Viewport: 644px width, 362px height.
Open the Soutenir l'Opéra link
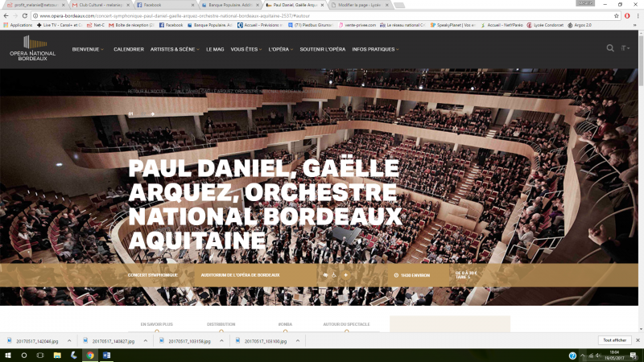click(x=323, y=49)
